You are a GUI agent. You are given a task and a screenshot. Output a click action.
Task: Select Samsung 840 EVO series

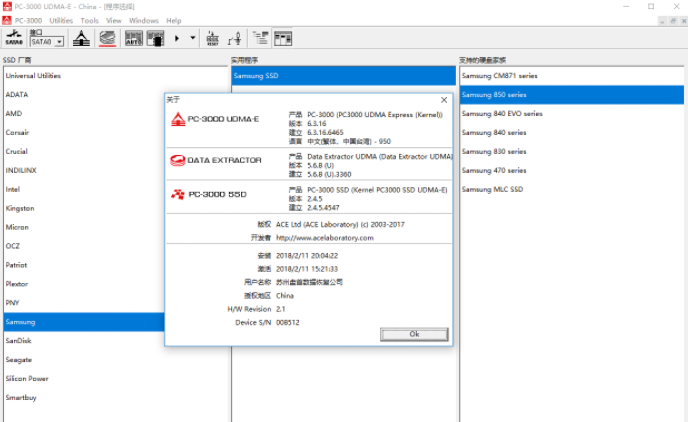pos(572,114)
